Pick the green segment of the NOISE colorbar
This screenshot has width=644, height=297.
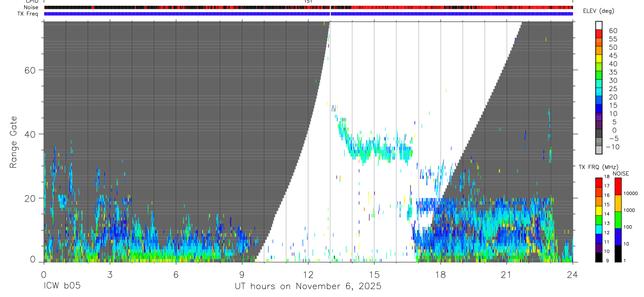[618, 220]
